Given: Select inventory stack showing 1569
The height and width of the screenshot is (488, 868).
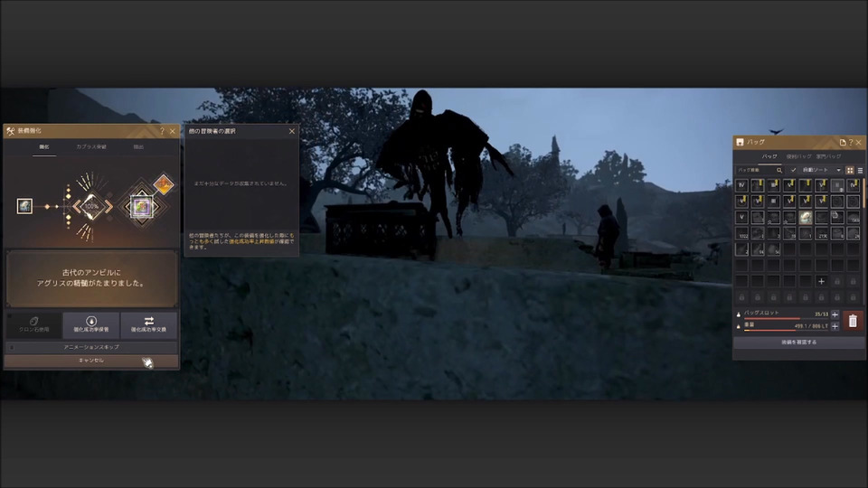Looking at the screenshot, I should [x=853, y=217].
